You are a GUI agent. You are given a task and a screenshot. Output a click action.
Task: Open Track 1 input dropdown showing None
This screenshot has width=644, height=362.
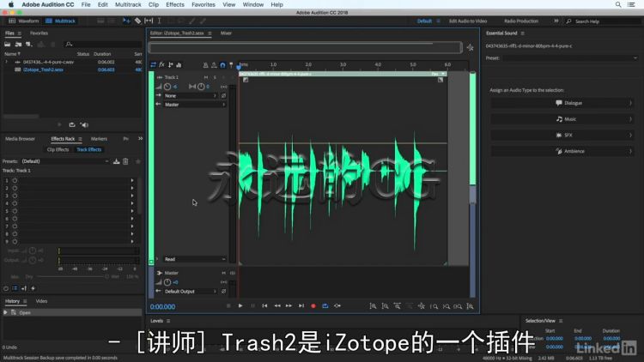click(190, 95)
